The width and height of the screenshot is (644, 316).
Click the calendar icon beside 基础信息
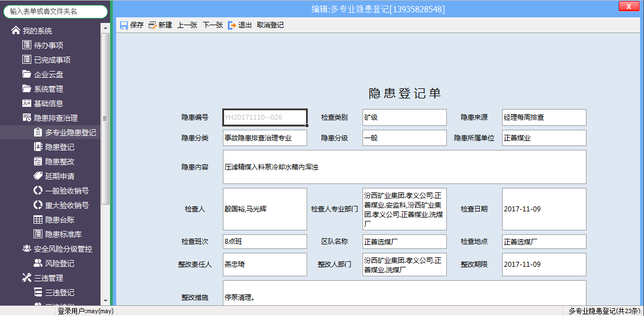click(x=27, y=103)
